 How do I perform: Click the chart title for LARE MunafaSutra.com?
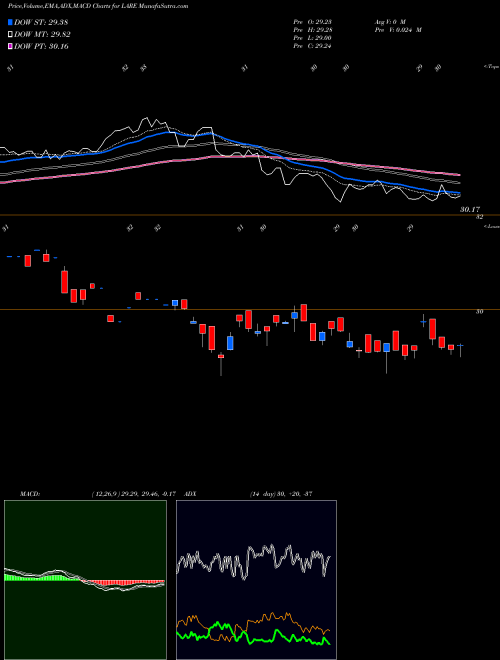98,6
